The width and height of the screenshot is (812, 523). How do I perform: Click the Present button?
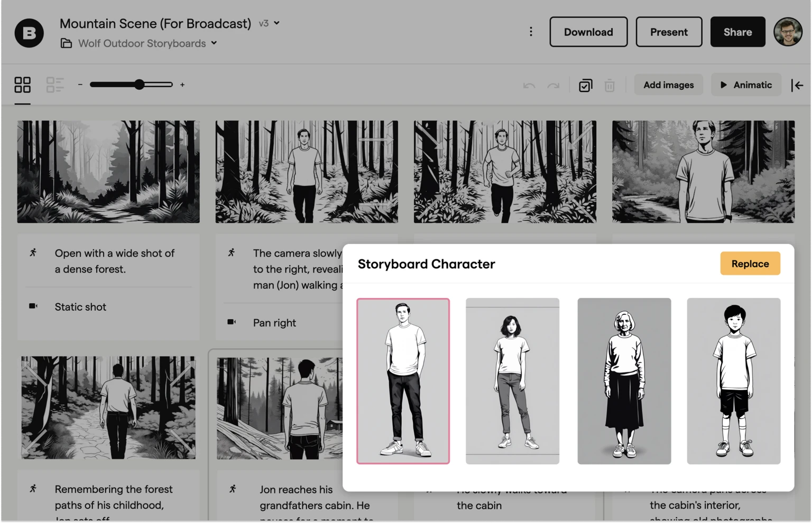click(669, 32)
